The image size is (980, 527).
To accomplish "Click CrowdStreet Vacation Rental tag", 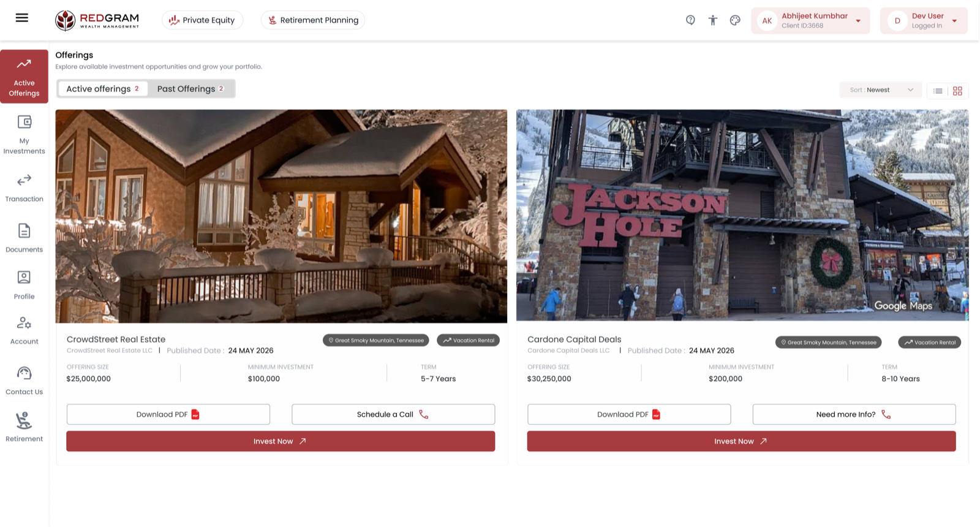I will [468, 340].
